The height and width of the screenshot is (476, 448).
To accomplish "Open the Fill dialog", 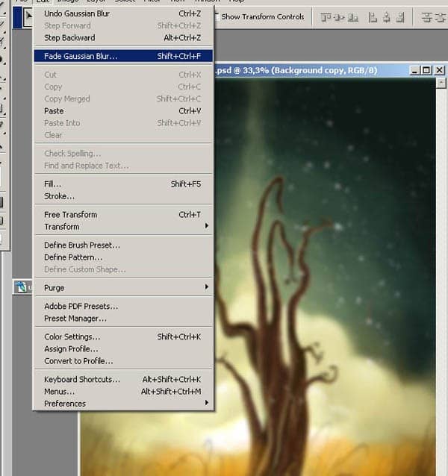I will pyautogui.click(x=123, y=184).
